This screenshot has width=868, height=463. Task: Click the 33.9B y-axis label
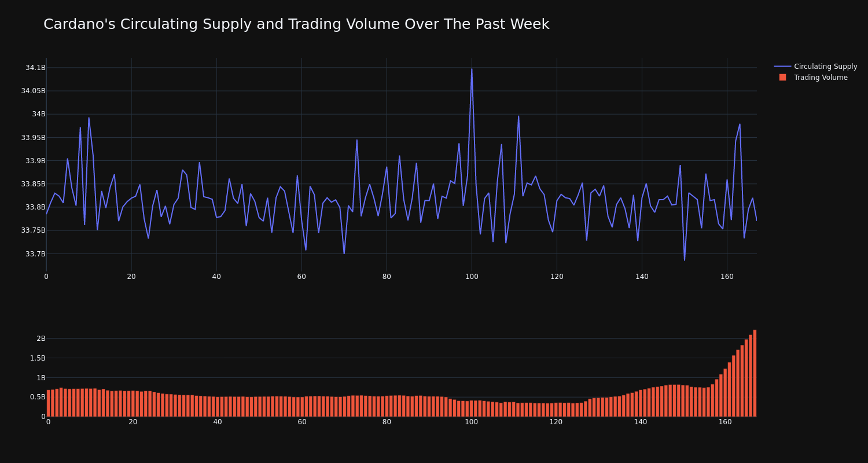(35, 161)
